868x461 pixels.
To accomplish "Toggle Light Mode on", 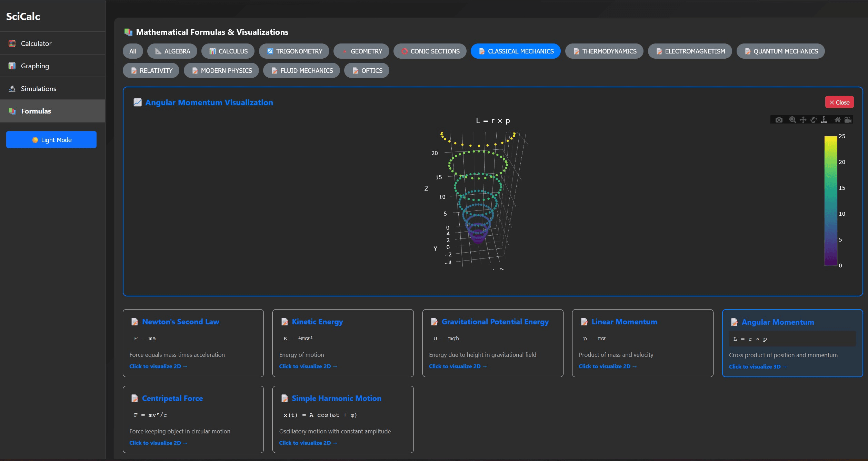I will (x=51, y=139).
